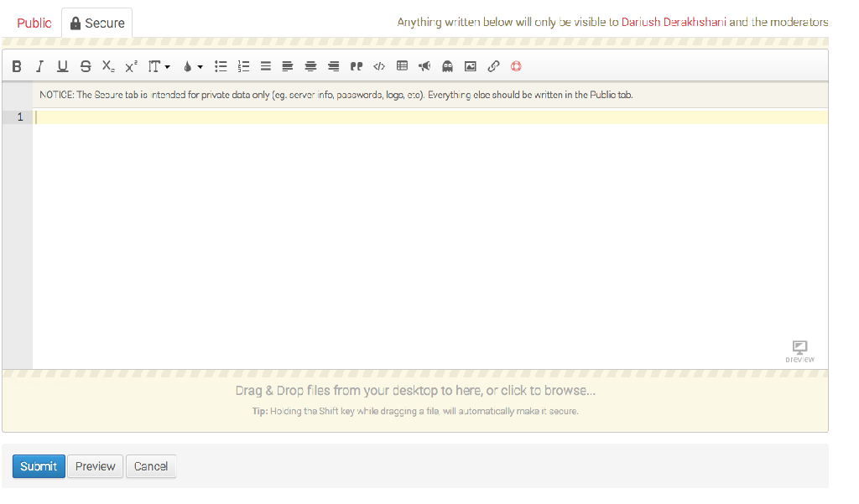
Task: Insert a numbered list
Action: coord(244,66)
